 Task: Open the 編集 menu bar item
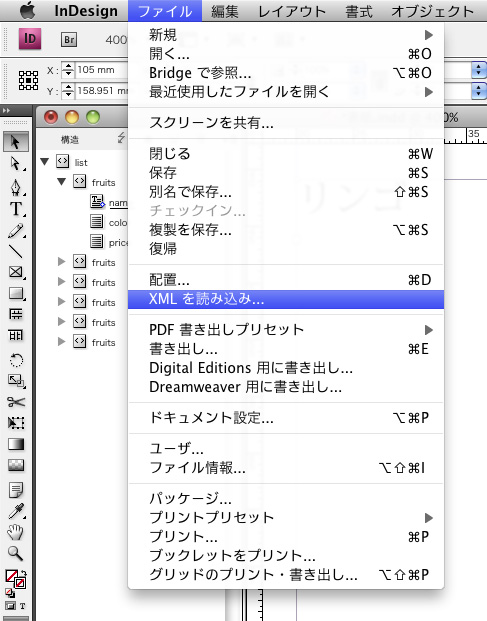(225, 11)
